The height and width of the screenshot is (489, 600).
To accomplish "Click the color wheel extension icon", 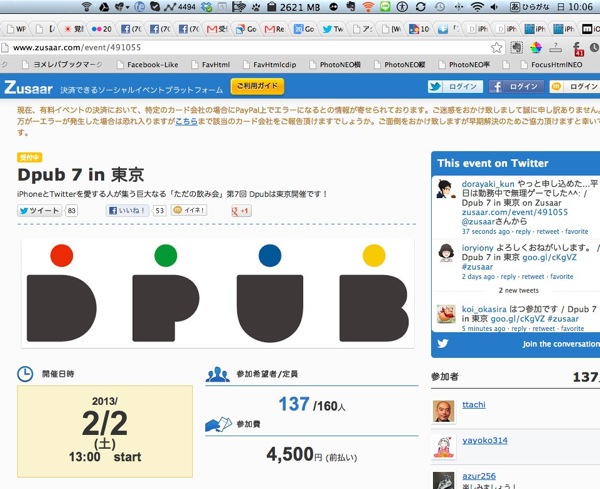I will click(x=536, y=48).
